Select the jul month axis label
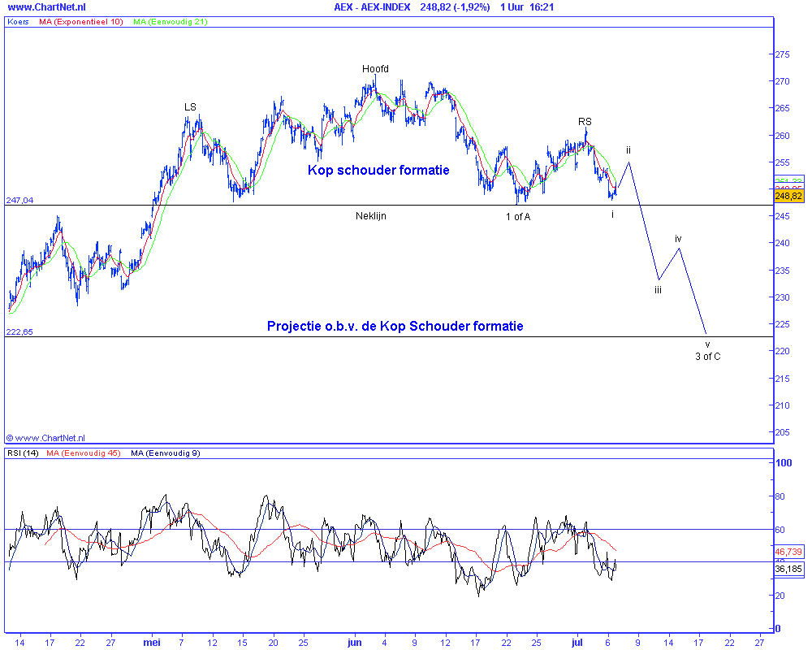The width and height of the screenshot is (812, 650). (577, 642)
